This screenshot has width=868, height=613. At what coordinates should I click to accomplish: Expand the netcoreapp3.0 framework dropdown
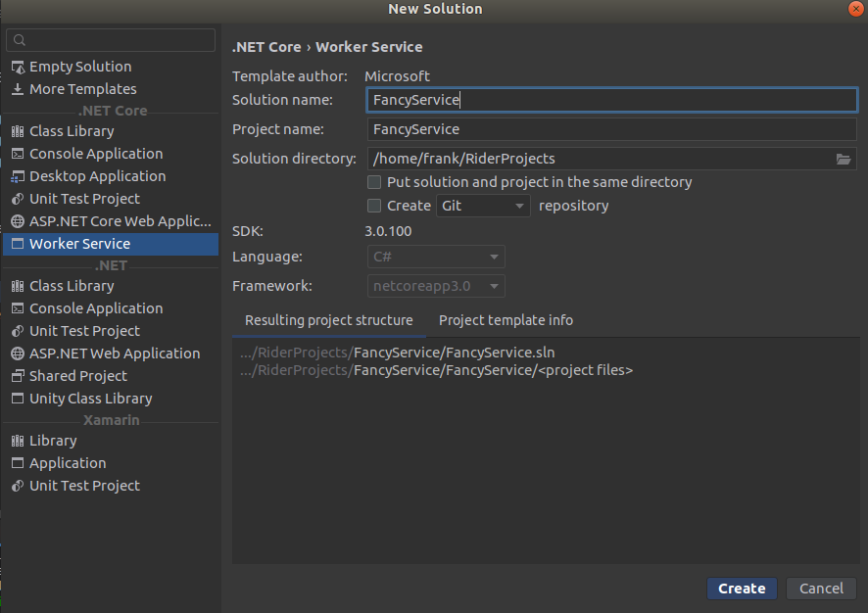click(437, 286)
